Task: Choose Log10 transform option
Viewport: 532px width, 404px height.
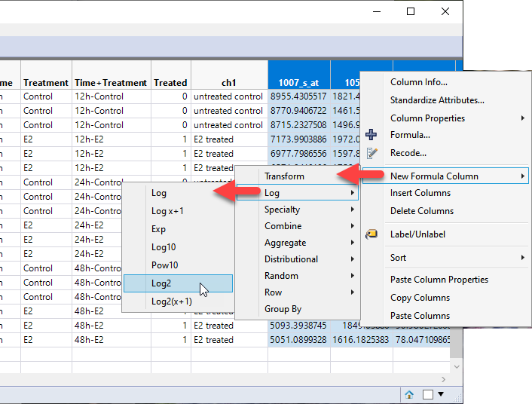Action: pyautogui.click(x=164, y=247)
